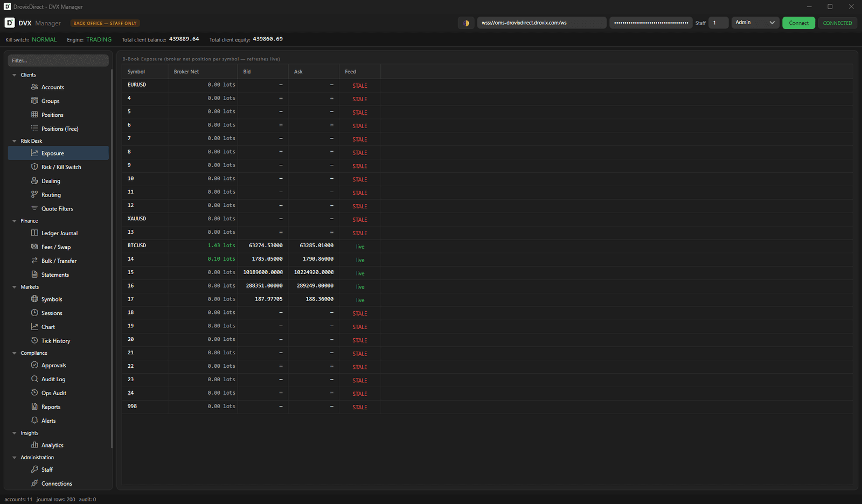Click the Filter search field
Screen dimensions: 862x504
pyautogui.click(x=58, y=60)
